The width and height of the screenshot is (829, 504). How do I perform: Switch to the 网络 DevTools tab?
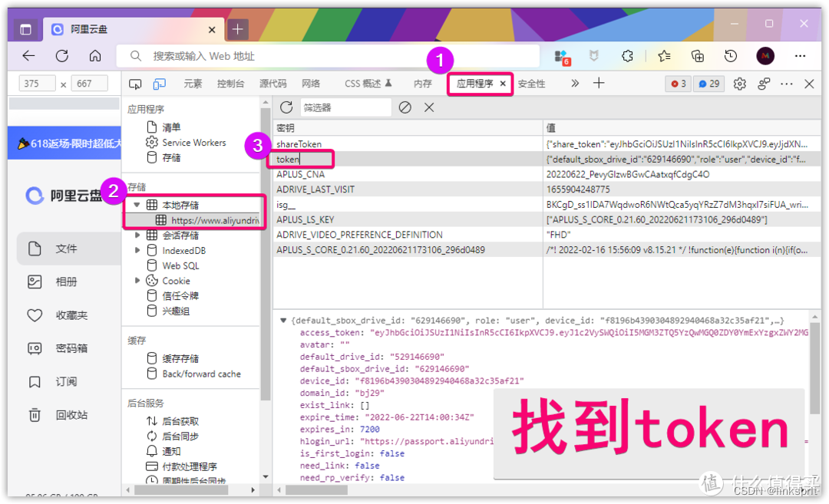(311, 84)
